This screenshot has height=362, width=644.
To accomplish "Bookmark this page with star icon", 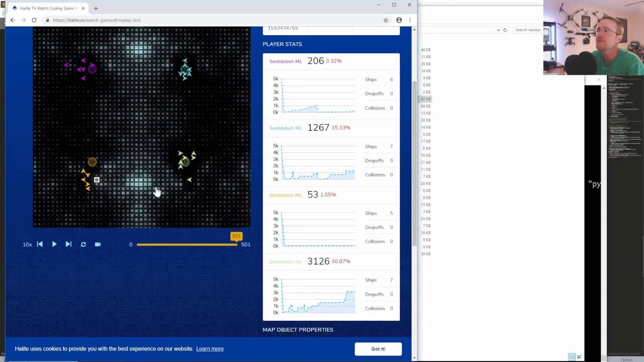I will pyautogui.click(x=386, y=20).
